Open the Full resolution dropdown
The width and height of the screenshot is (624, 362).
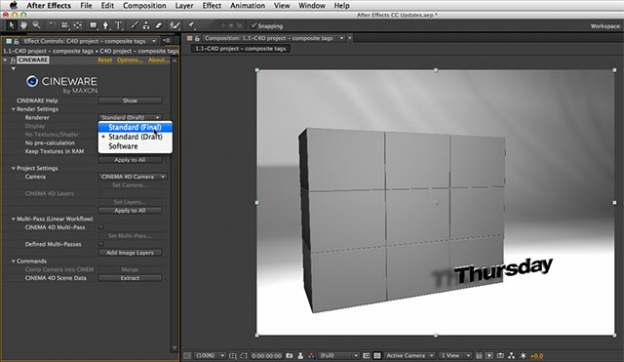point(338,356)
